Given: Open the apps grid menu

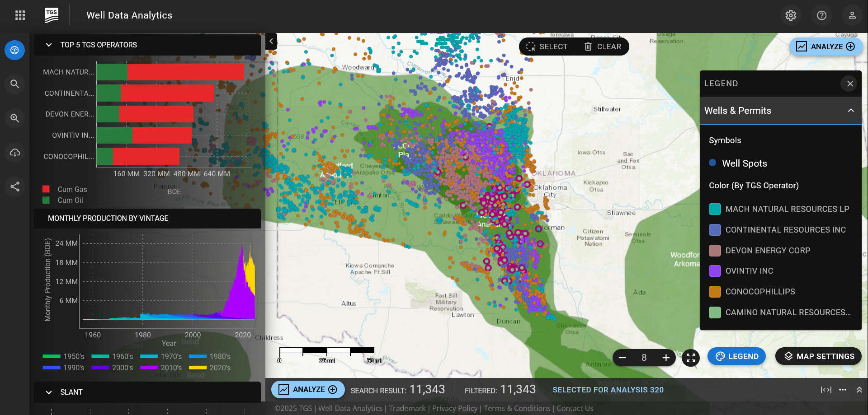Looking at the screenshot, I should (20, 15).
